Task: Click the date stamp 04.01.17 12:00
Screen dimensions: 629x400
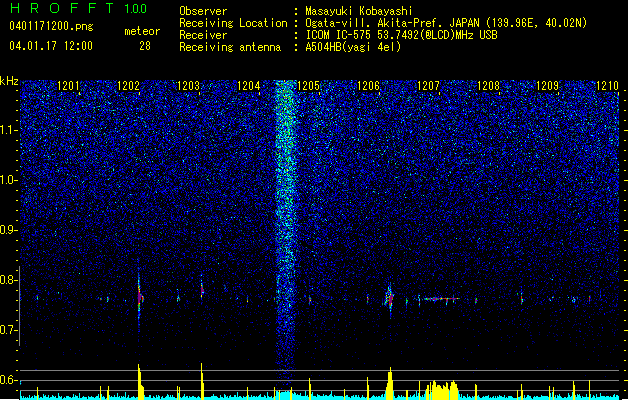Action: click(51, 46)
